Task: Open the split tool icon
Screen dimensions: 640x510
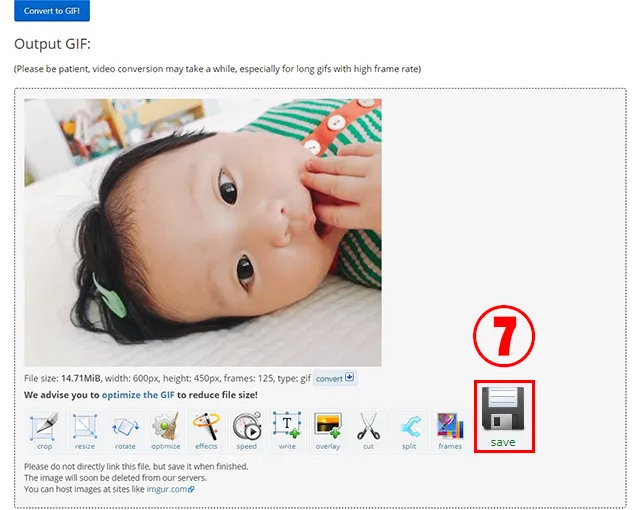Action: (409, 431)
